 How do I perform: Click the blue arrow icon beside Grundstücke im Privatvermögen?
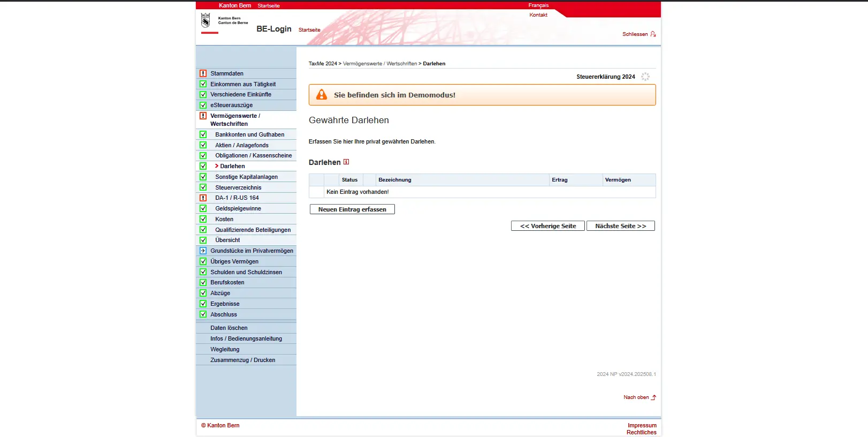(x=203, y=251)
